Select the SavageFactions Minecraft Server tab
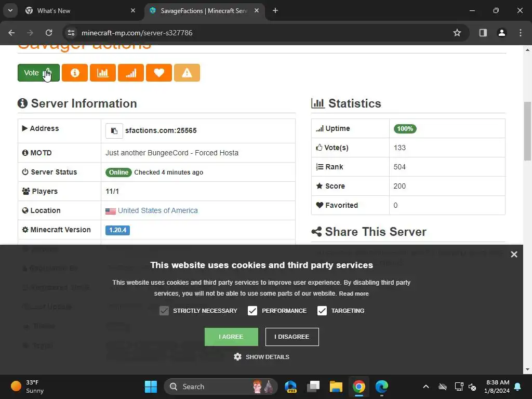 (x=204, y=11)
